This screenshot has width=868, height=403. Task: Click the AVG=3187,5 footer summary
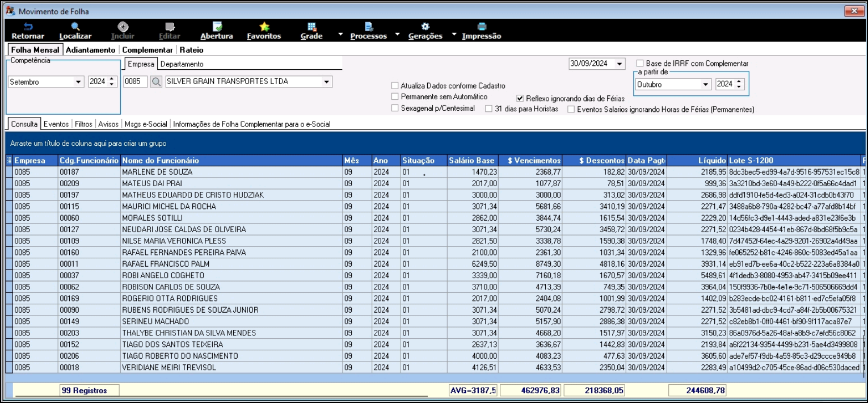473,390
